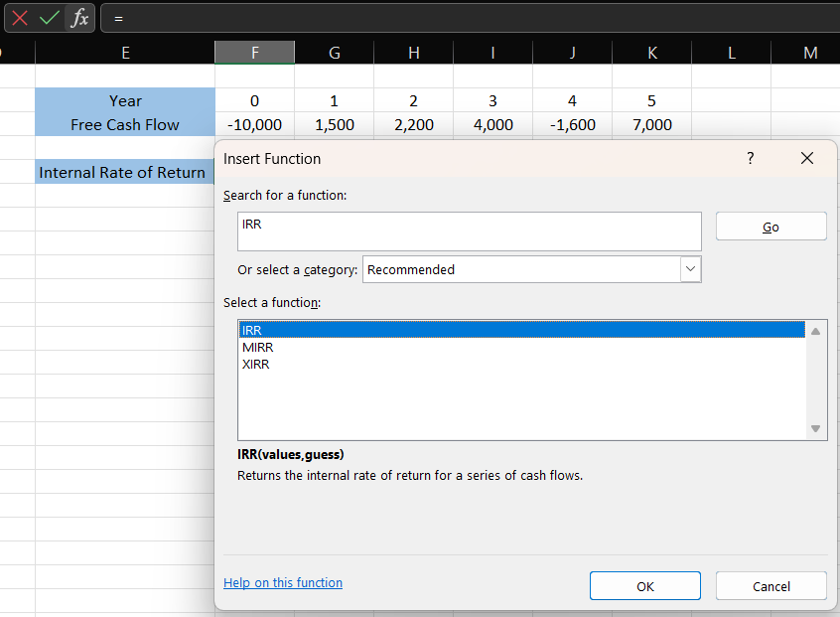Click the Search for a function text box
The image size is (840, 617).
tap(469, 231)
